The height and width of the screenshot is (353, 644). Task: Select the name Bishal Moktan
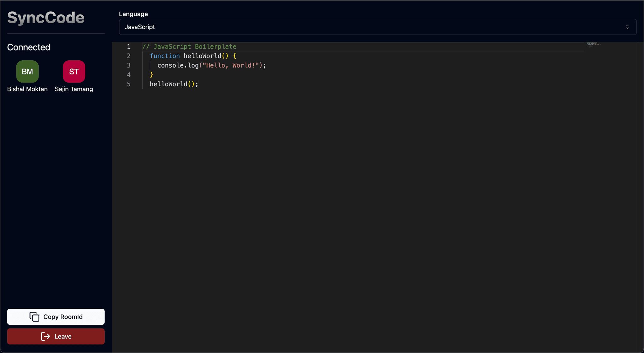point(27,89)
